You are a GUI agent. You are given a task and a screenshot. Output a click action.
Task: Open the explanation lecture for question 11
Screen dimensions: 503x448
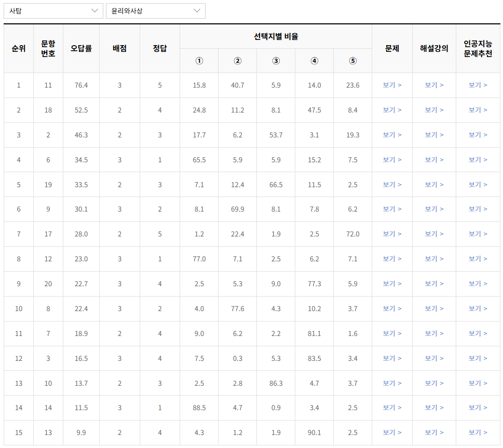(x=434, y=85)
